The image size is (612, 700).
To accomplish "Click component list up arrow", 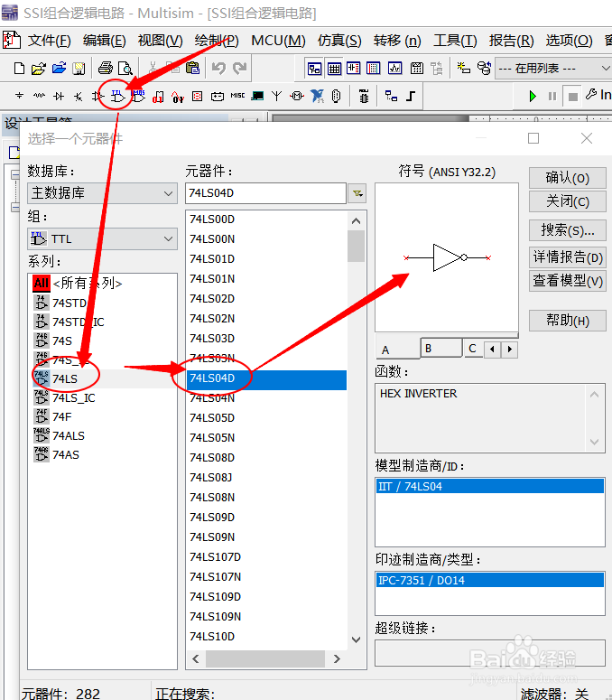I will coord(356,221).
